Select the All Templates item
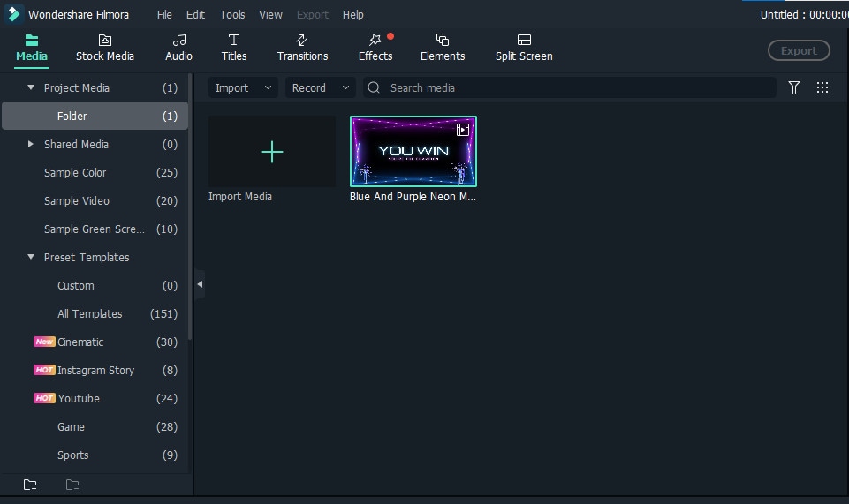This screenshot has width=849, height=504. pos(95,313)
